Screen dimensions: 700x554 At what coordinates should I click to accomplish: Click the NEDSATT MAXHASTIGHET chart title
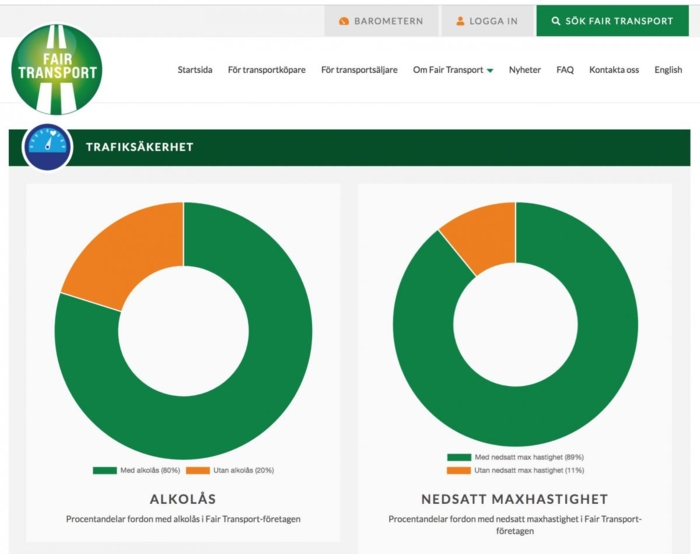coord(515,499)
